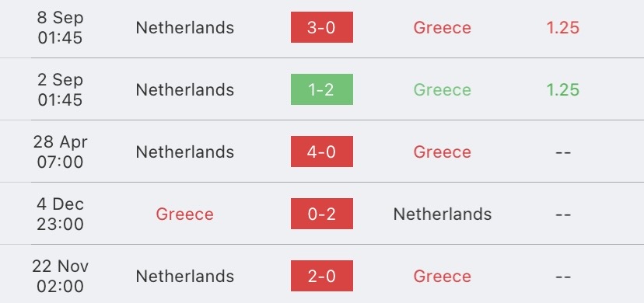Select home team Greece in 4 Dec match
This screenshot has width=644, height=303.
[x=185, y=214]
